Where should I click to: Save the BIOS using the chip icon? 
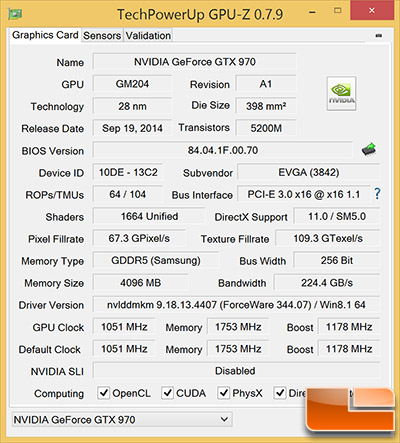369,149
